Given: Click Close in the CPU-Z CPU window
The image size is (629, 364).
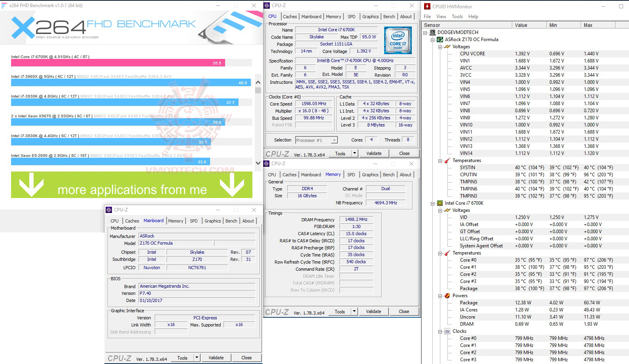Looking at the screenshot, I should click(404, 153).
